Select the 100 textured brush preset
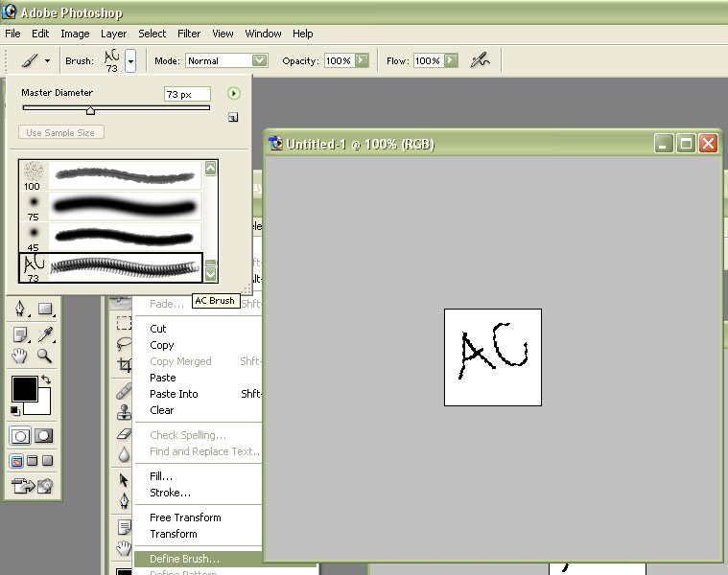The image size is (728, 575). point(110,175)
